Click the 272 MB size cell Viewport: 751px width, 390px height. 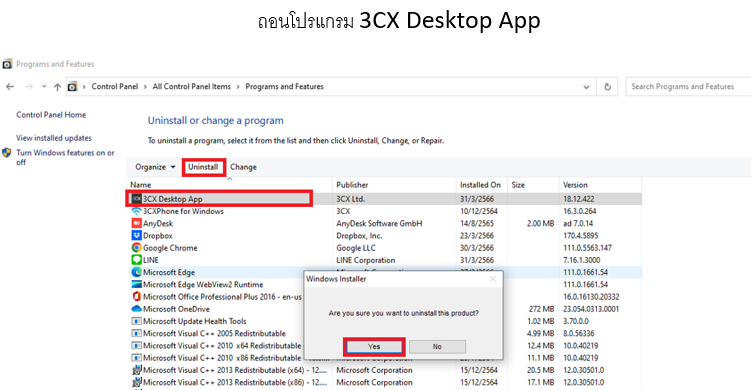pos(542,309)
